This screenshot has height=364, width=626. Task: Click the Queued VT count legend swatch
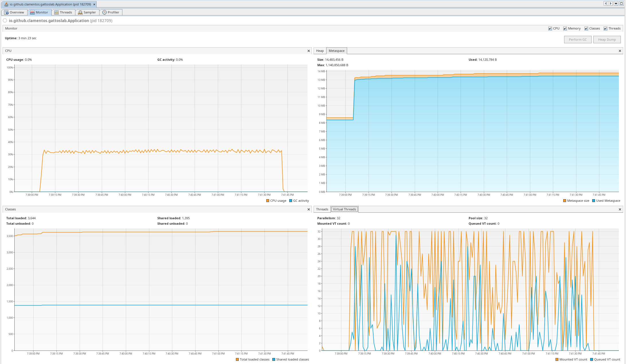pos(592,359)
